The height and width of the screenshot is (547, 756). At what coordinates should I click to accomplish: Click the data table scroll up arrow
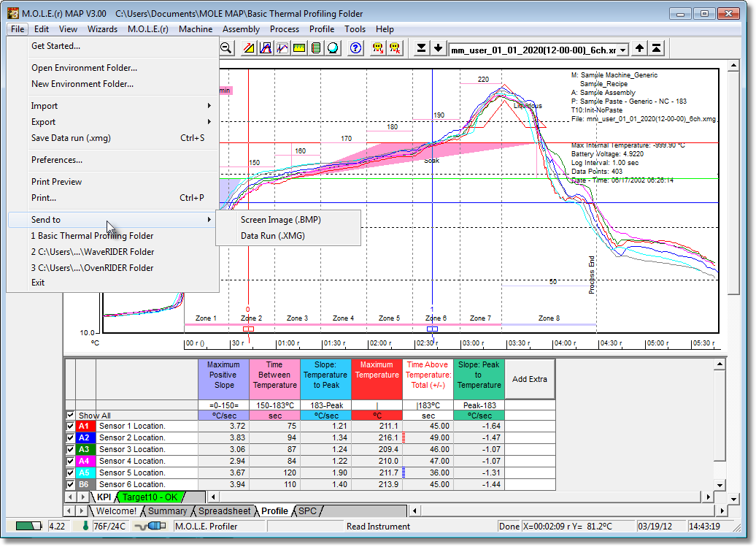pyautogui.click(x=720, y=364)
